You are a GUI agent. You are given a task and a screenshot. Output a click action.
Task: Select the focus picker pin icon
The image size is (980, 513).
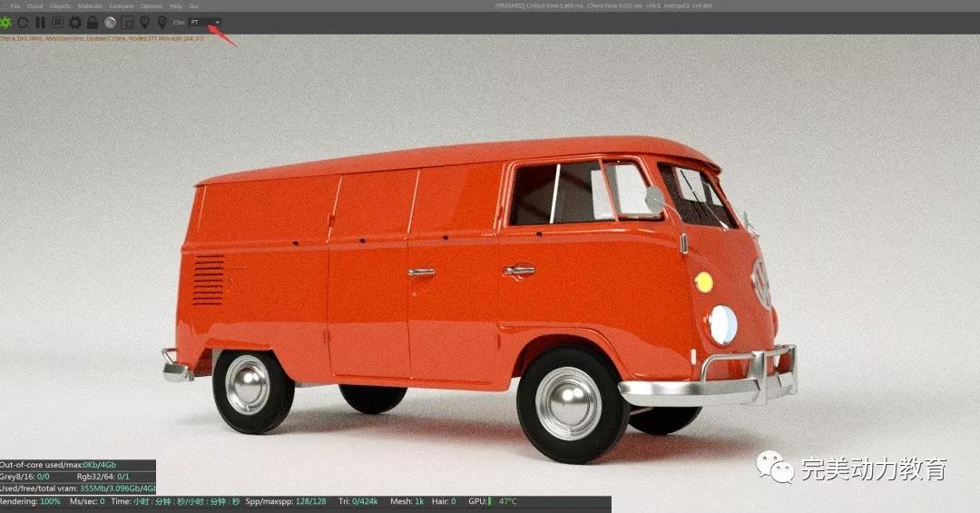(145, 23)
